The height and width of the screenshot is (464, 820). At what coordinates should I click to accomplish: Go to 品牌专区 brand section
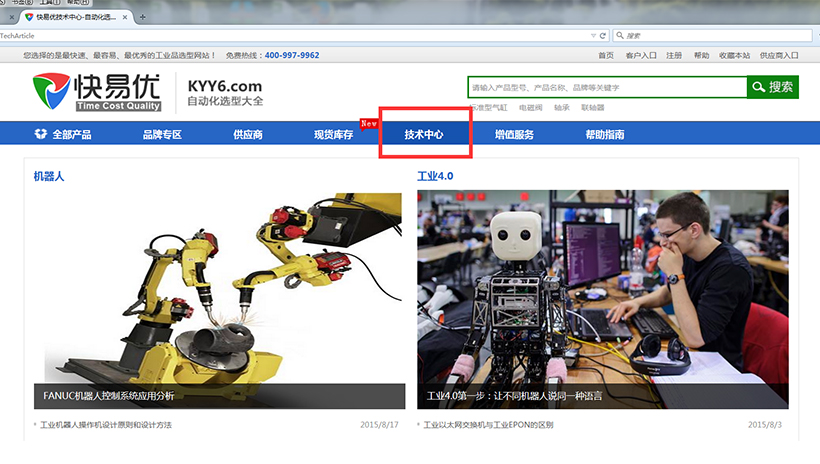[x=162, y=134]
